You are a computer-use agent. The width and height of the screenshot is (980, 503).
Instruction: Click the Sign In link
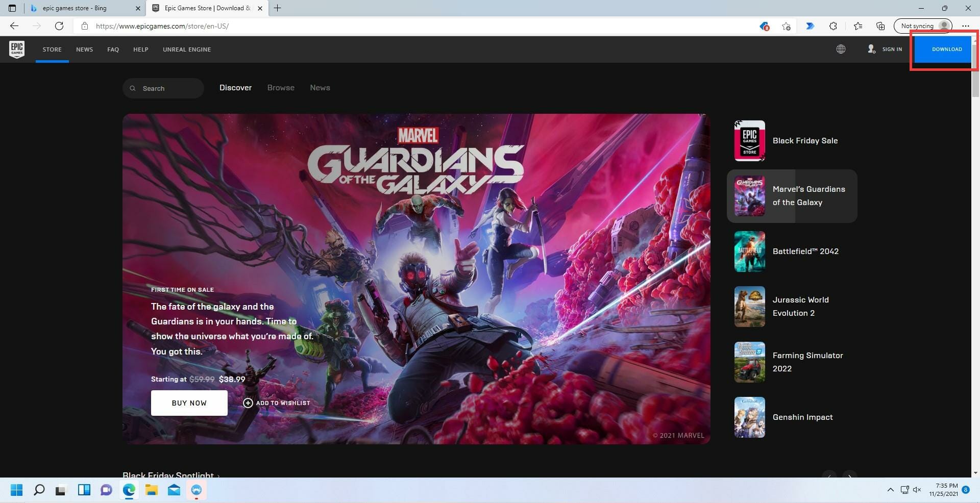(892, 49)
